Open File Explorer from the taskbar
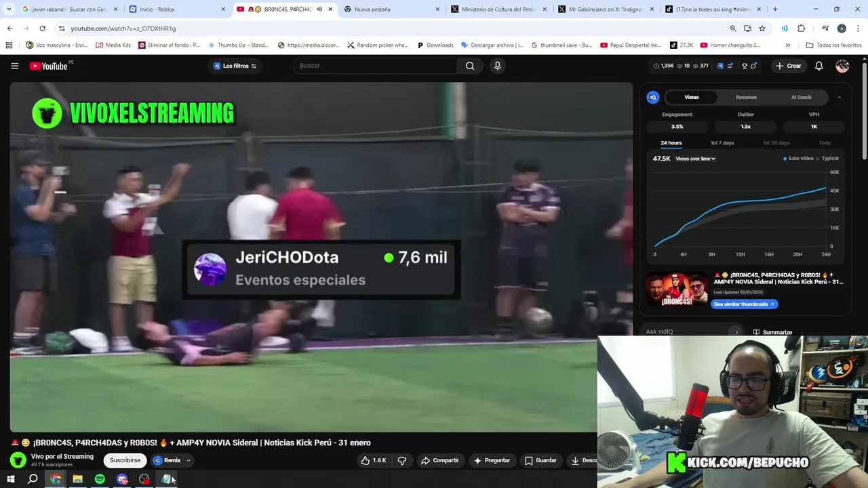868x488 pixels. 77,479
